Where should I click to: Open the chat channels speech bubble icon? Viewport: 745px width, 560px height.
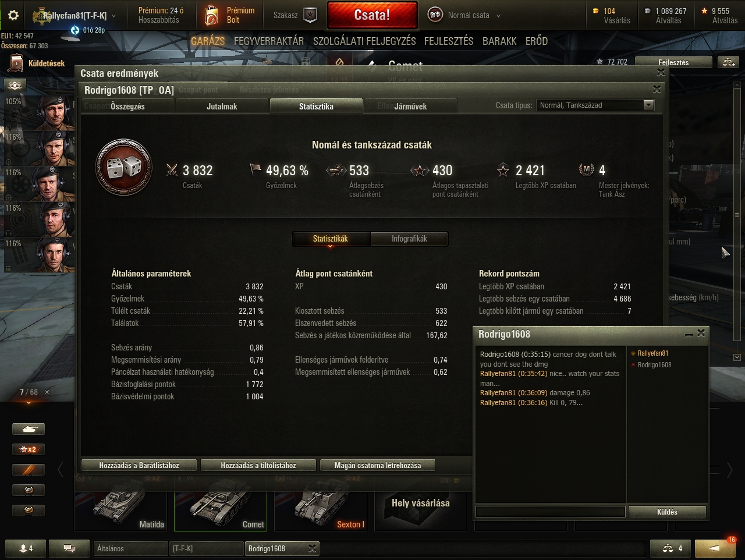click(69, 548)
